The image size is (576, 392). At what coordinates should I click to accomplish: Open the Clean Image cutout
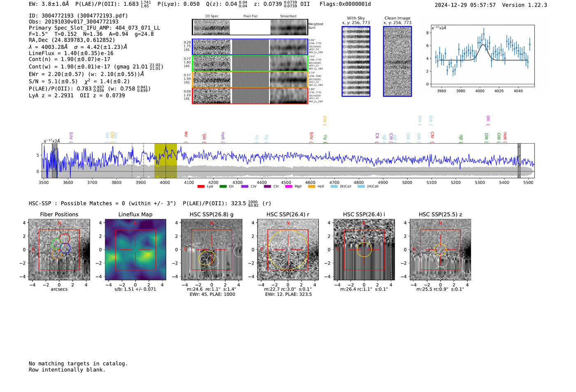(397, 61)
